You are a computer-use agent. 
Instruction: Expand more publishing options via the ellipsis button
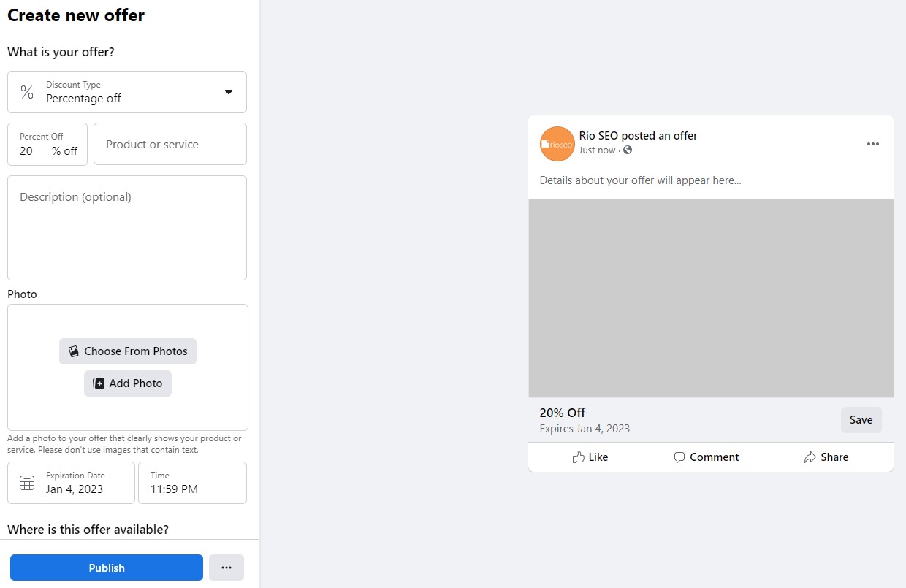pos(226,568)
